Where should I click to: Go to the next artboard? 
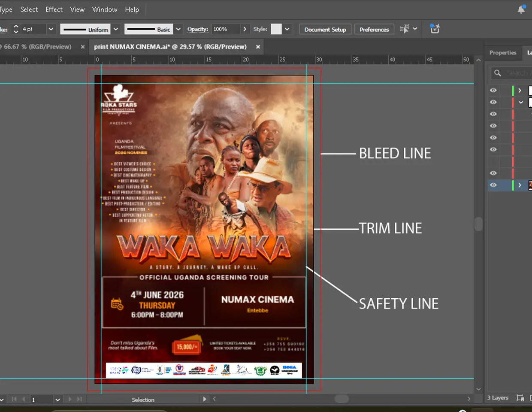pyautogui.click(x=70, y=399)
